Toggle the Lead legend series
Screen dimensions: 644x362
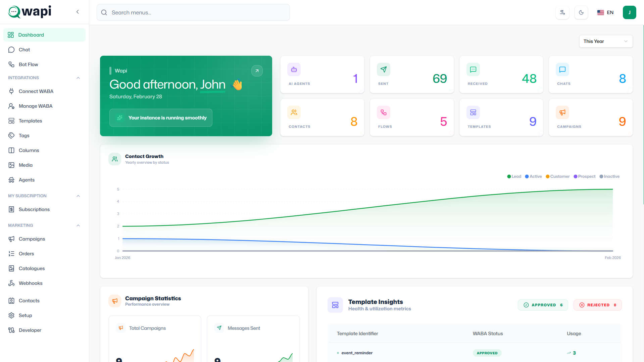(x=514, y=176)
